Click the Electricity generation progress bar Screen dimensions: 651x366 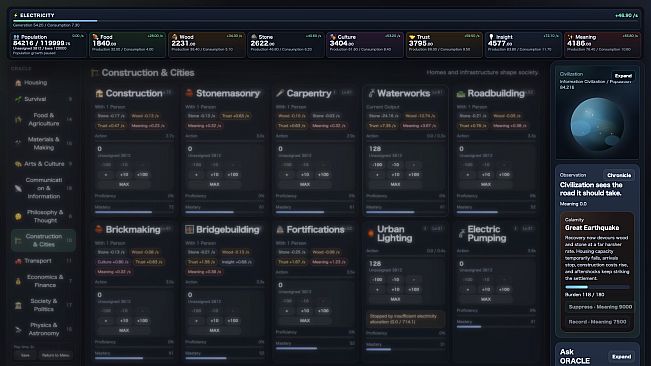(325, 21)
